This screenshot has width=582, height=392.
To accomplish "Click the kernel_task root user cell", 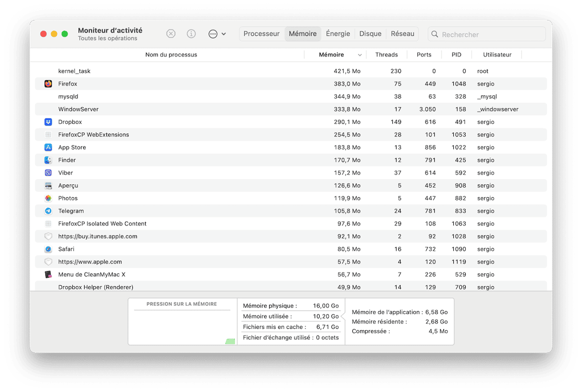I will (x=483, y=71).
